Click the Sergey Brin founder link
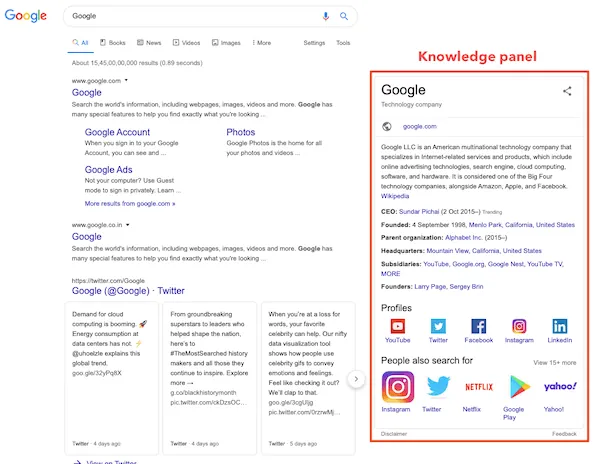The height and width of the screenshot is (464, 594). pyautogui.click(x=466, y=287)
